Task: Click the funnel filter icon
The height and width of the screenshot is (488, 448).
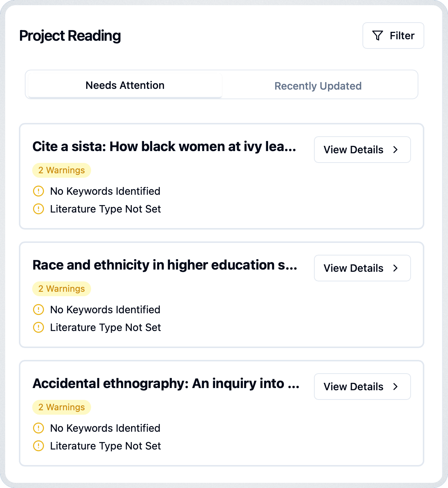Action: pyautogui.click(x=377, y=36)
